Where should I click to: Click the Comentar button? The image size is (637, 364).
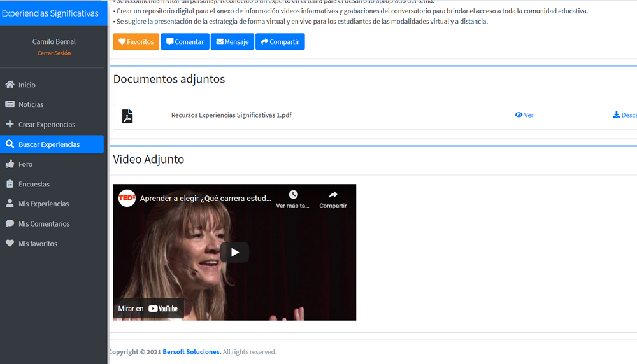[185, 42]
